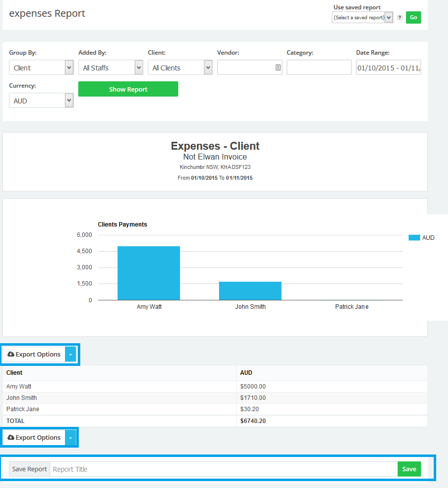Click the AUD legend color swatch
Image resolution: width=448 pixels, height=488 pixels.
[414, 238]
